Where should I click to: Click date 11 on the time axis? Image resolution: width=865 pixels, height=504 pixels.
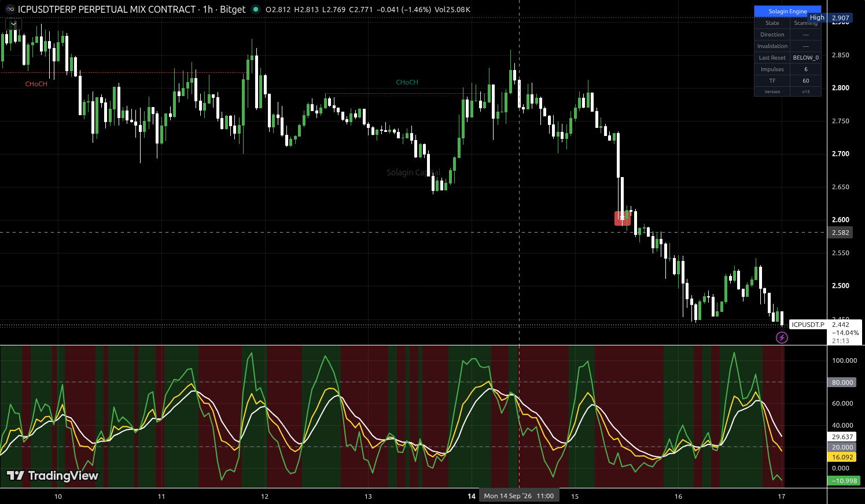coord(161,496)
